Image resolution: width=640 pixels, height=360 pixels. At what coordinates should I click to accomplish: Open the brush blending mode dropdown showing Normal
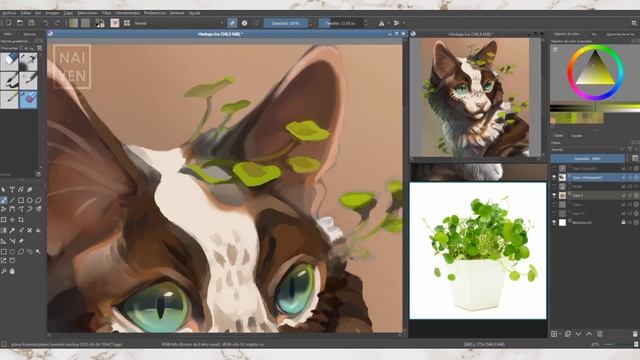click(179, 23)
